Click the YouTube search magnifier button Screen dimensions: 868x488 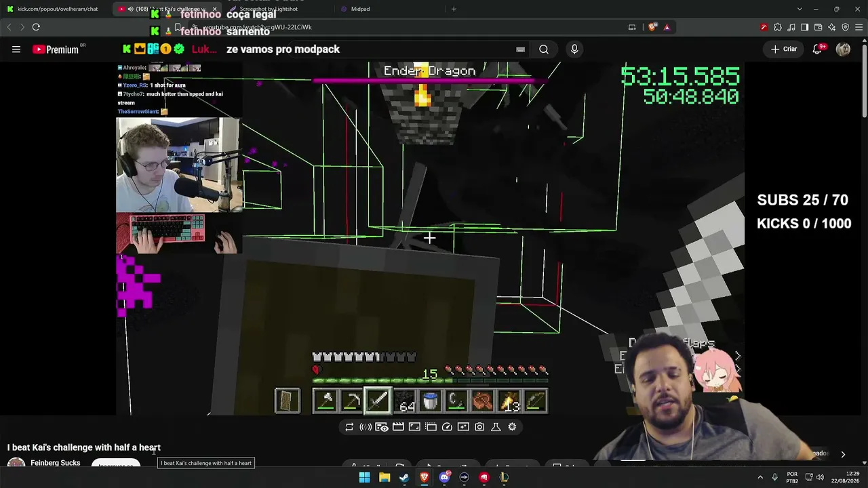(544, 49)
